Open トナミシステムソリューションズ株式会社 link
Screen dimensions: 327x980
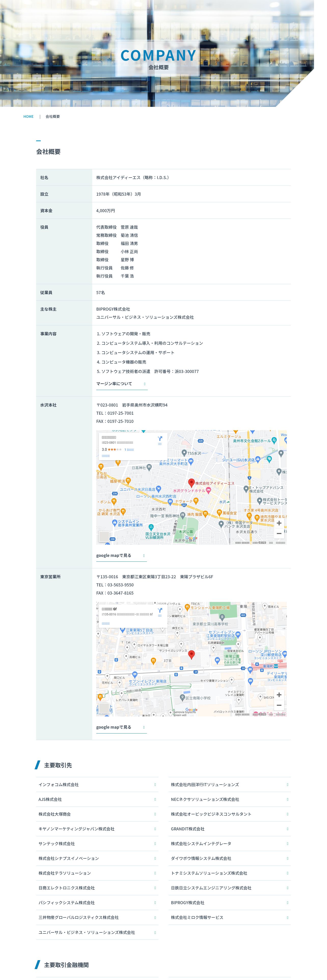coord(229,873)
